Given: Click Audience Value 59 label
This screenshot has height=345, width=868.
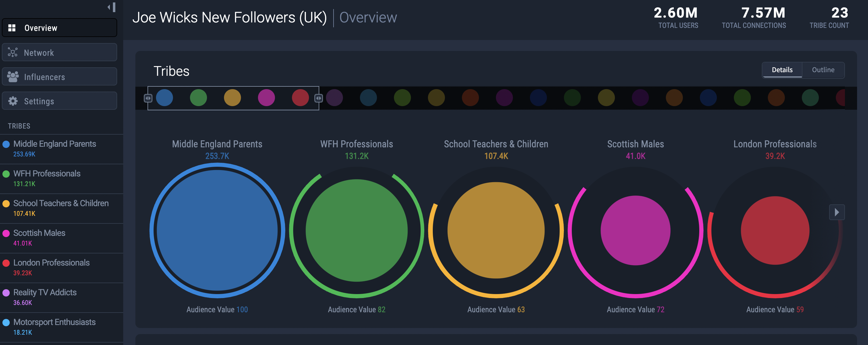Looking at the screenshot, I should [775, 309].
